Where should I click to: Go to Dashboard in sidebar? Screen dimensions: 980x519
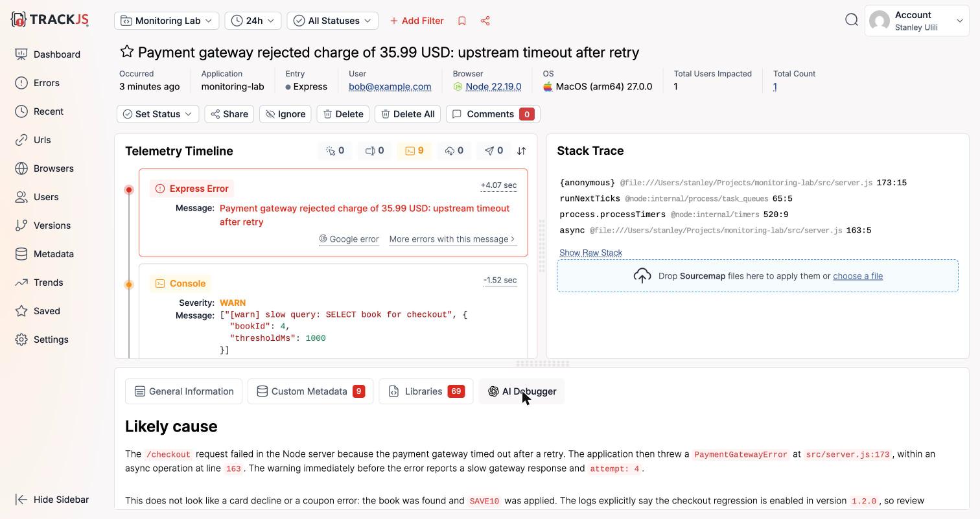[48, 54]
